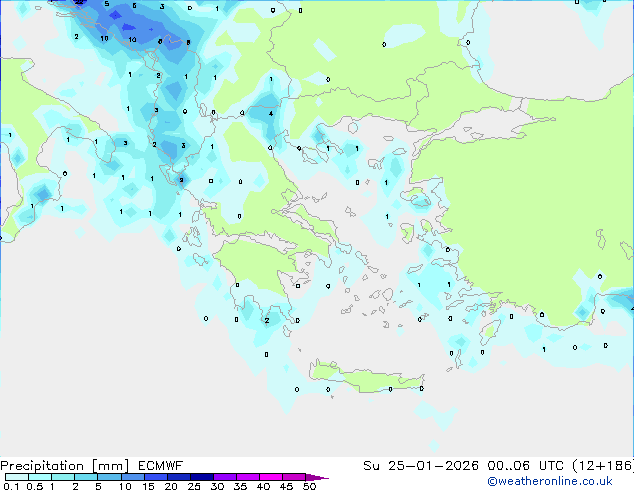The image size is (634, 490).
Task: Click the over-50 mm arrow tip of legend
Action: point(317,477)
